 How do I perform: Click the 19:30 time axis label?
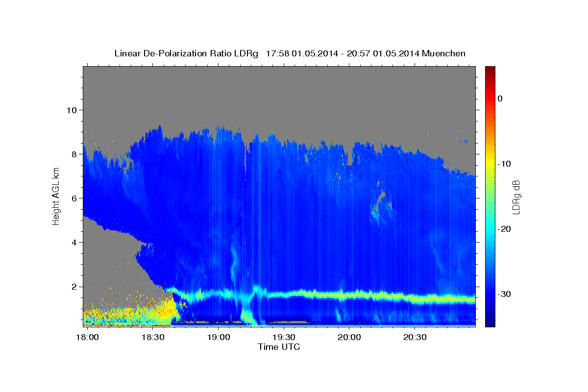pos(284,338)
